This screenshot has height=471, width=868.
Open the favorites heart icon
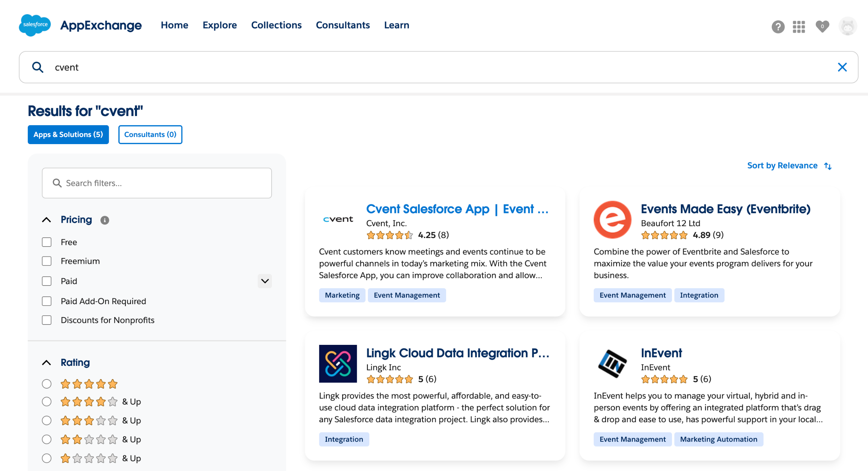pos(822,26)
